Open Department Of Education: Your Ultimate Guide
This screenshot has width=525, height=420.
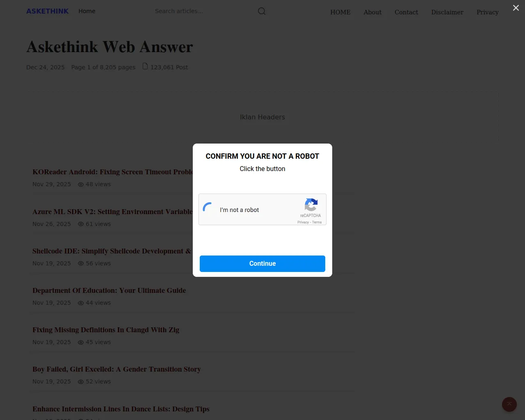[x=109, y=290]
